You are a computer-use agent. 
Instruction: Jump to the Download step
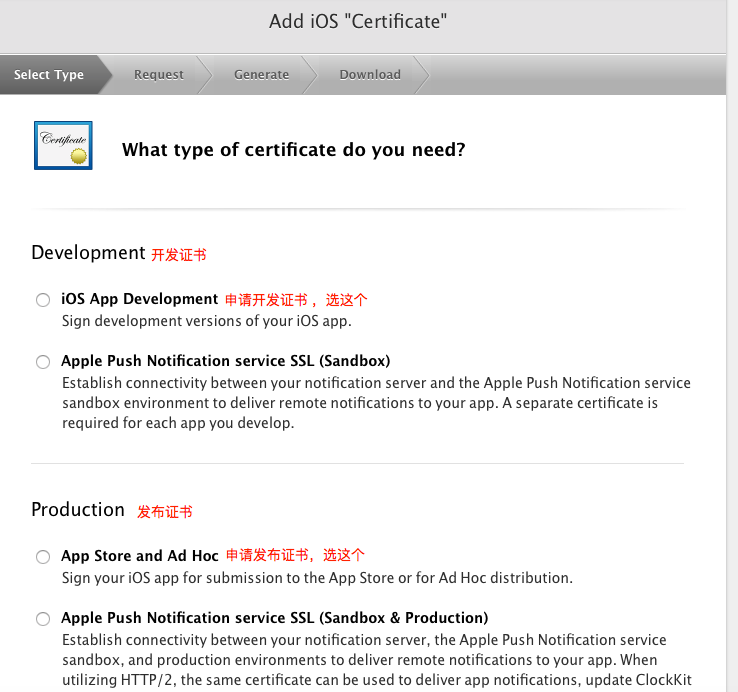click(x=369, y=75)
